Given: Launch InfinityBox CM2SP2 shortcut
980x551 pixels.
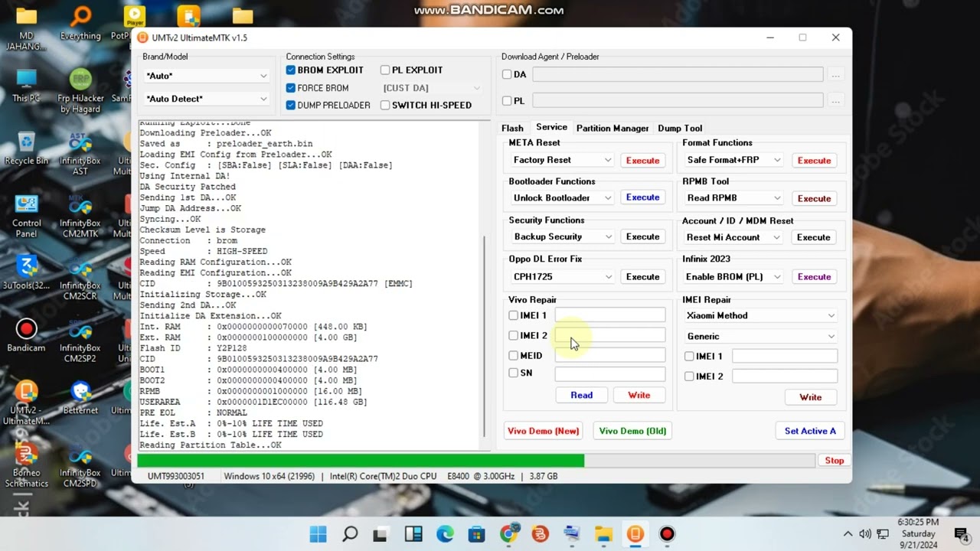Looking at the screenshot, I should [80, 341].
